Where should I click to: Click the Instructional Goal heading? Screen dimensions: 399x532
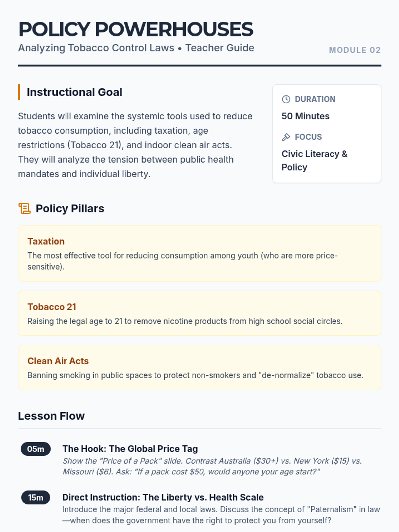click(74, 92)
